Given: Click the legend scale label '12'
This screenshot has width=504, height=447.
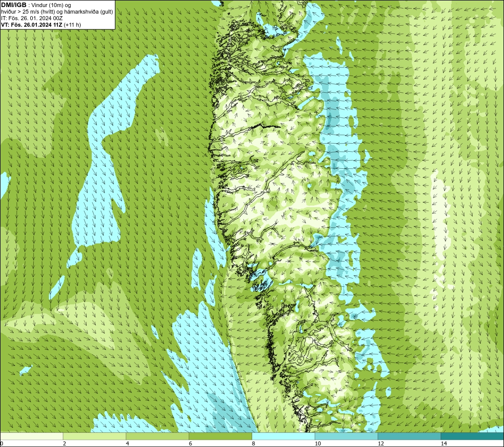Looking at the screenshot, I should point(381,443).
